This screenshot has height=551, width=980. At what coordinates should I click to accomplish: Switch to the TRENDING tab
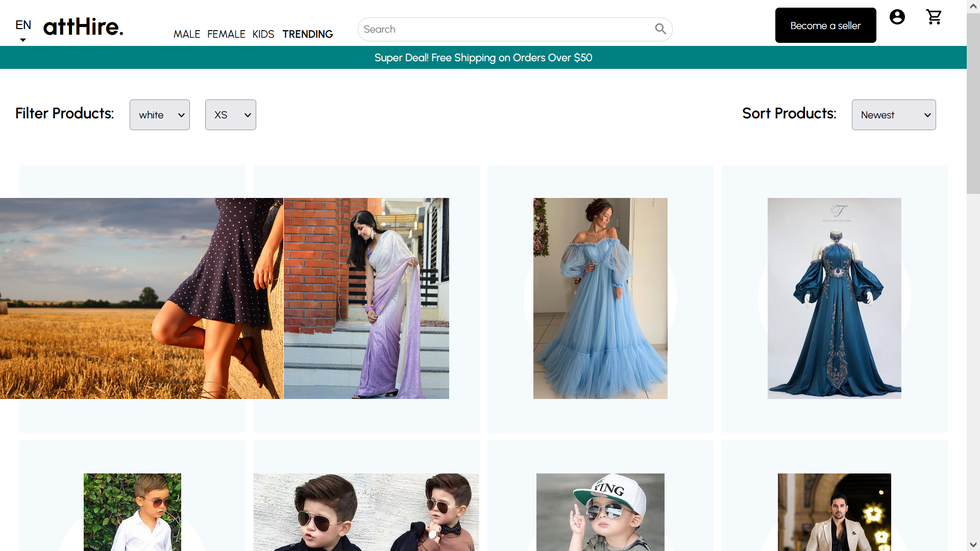coord(307,34)
